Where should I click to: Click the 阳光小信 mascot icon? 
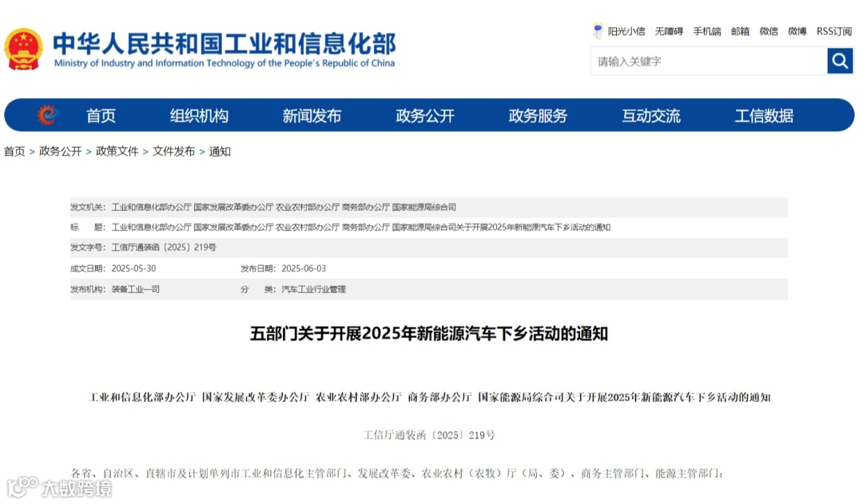(x=598, y=31)
